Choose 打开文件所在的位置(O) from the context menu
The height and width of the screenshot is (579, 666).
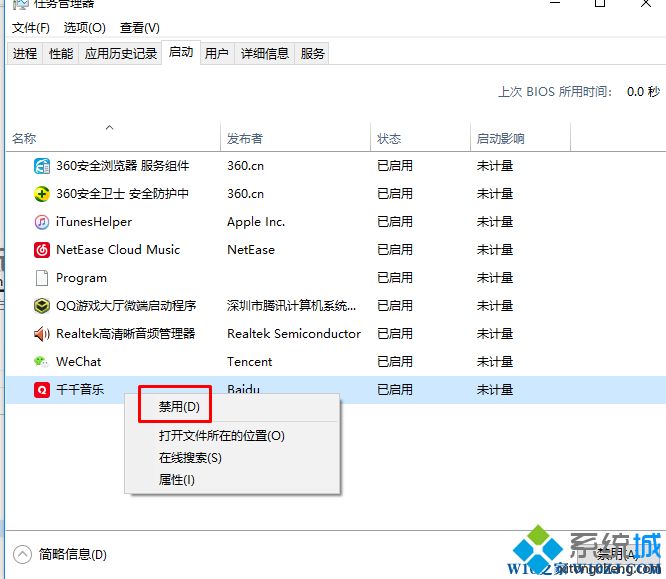[221, 436]
